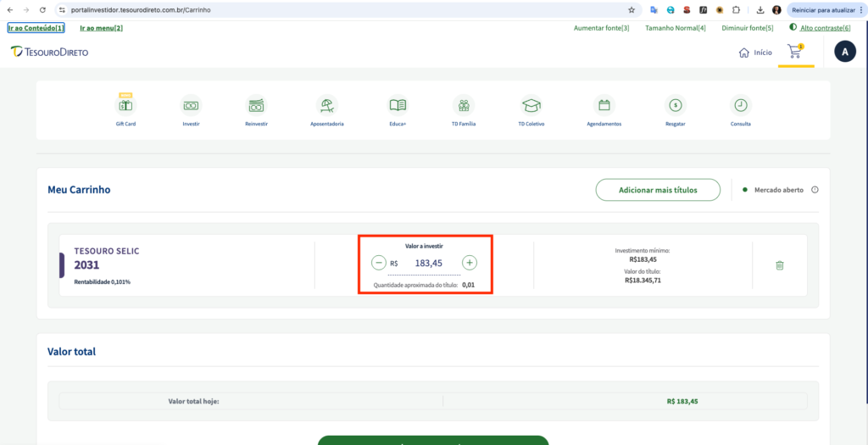Go to Início home menu item
The image size is (868, 445).
[755, 52]
